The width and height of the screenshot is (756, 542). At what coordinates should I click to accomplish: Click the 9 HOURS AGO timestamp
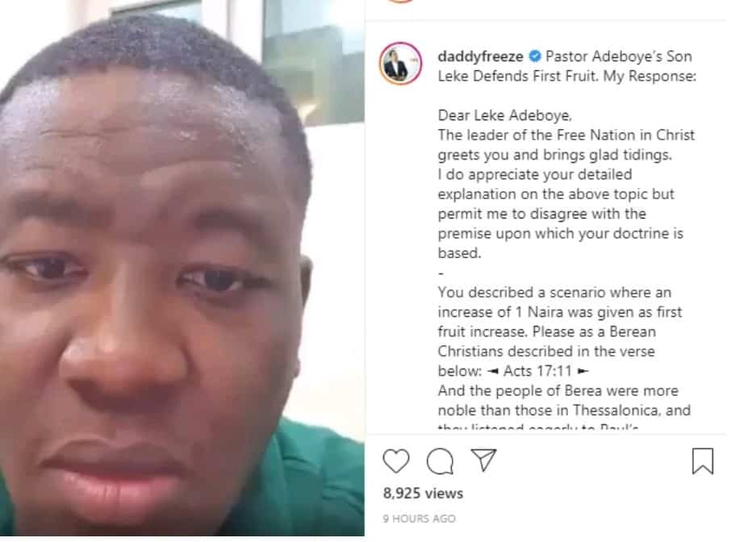(x=419, y=519)
